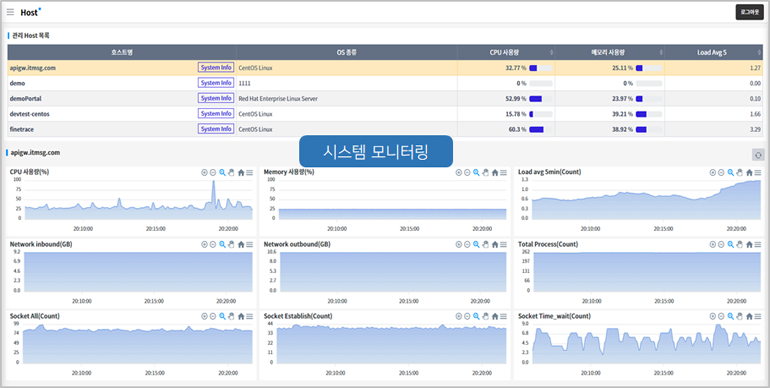The image size is (770, 388).
Task: Reset zoom with home on CPU 사용량 chart
Action: point(241,172)
